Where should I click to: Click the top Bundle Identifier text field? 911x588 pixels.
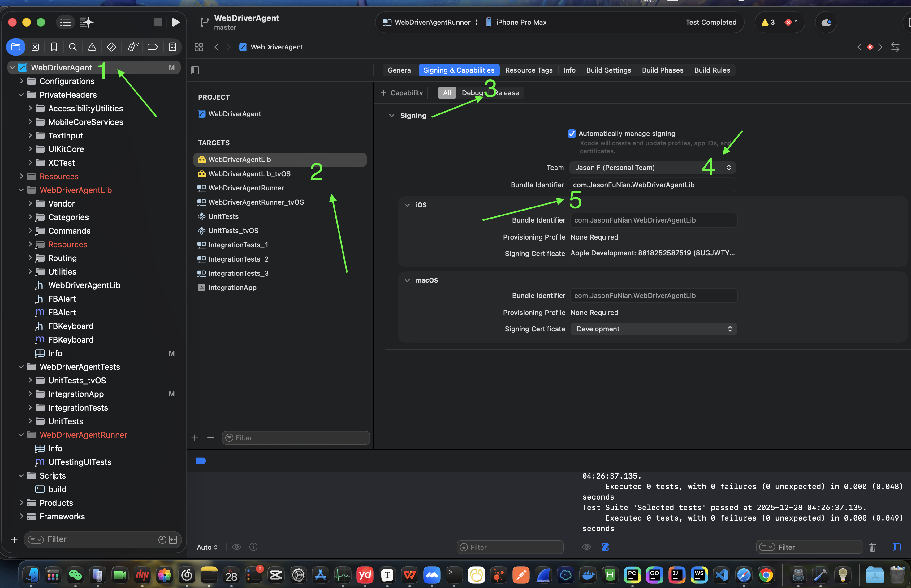652,185
